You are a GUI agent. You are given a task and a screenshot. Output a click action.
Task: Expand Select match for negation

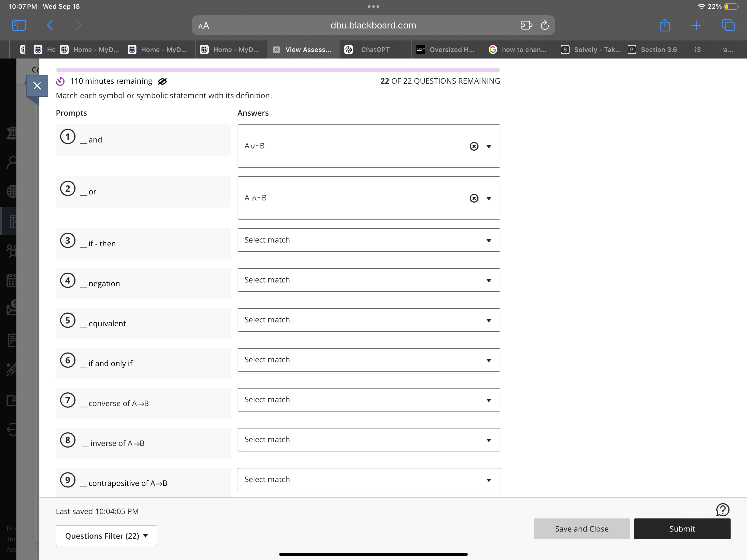[x=368, y=280]
